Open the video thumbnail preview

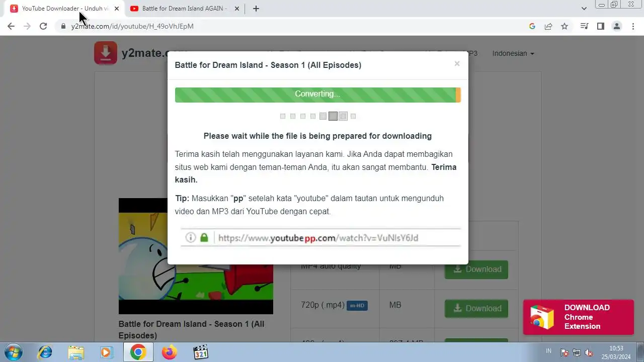(x=196, y=256)
